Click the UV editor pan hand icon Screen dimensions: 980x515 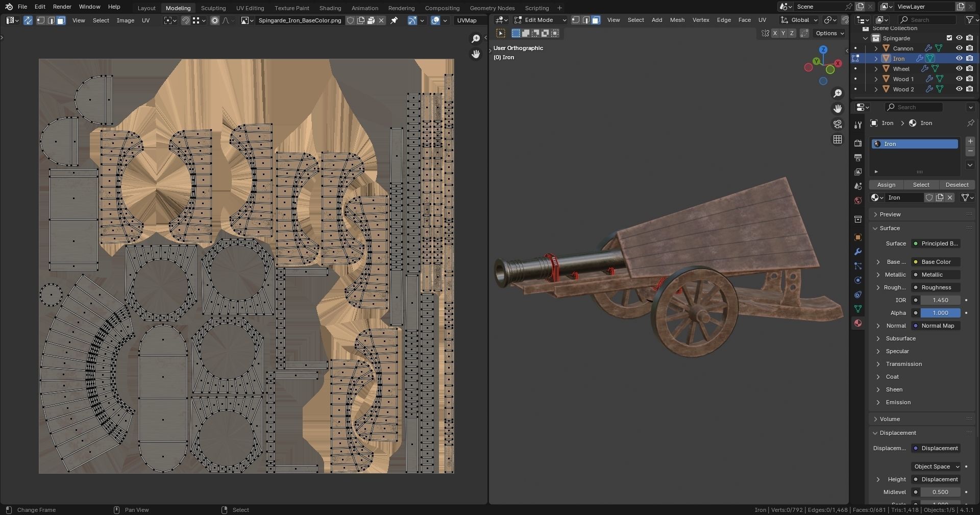pyautogui.click(x=476, y=54)
